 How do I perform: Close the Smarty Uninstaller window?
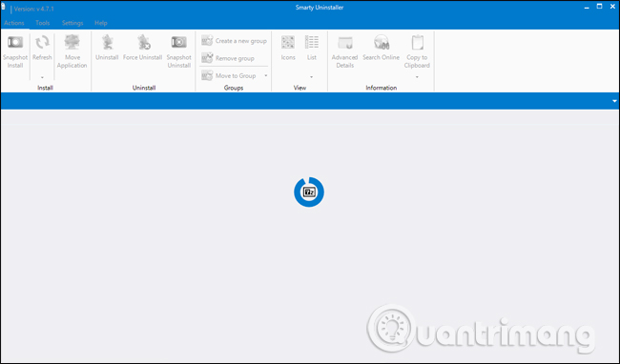[x=612, y=7]
